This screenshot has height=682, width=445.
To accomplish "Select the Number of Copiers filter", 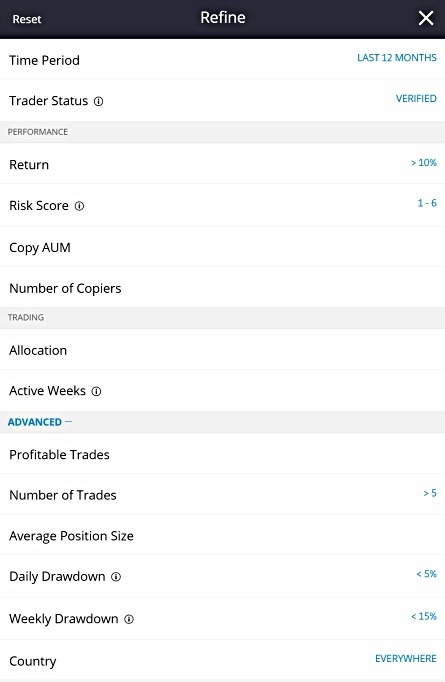I will click(x=222, y=288).
